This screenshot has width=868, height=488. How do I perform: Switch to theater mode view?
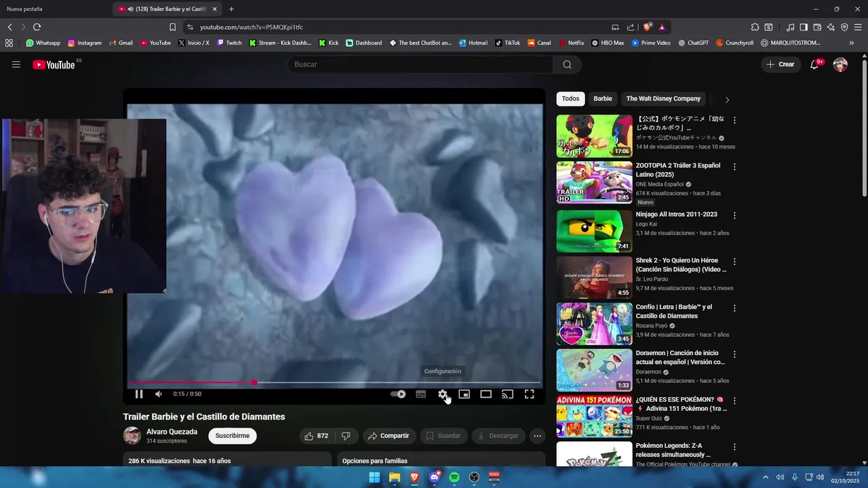click(486, 394)
